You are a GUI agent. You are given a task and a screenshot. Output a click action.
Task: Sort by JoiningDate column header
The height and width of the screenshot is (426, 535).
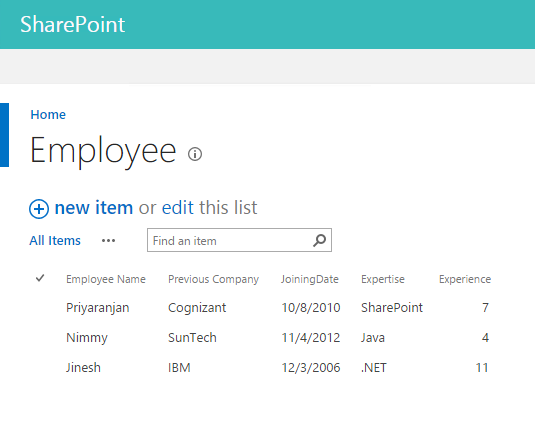310,279
